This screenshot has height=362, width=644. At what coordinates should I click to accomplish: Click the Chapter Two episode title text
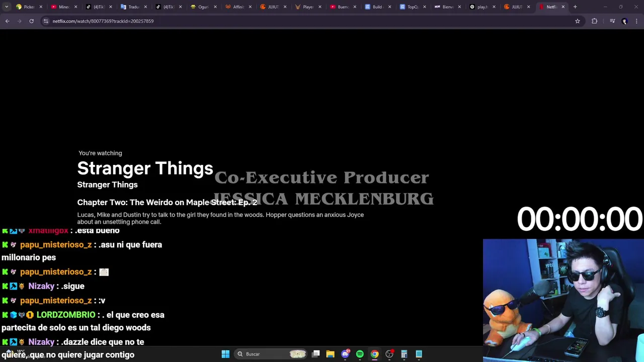(167, 202)
